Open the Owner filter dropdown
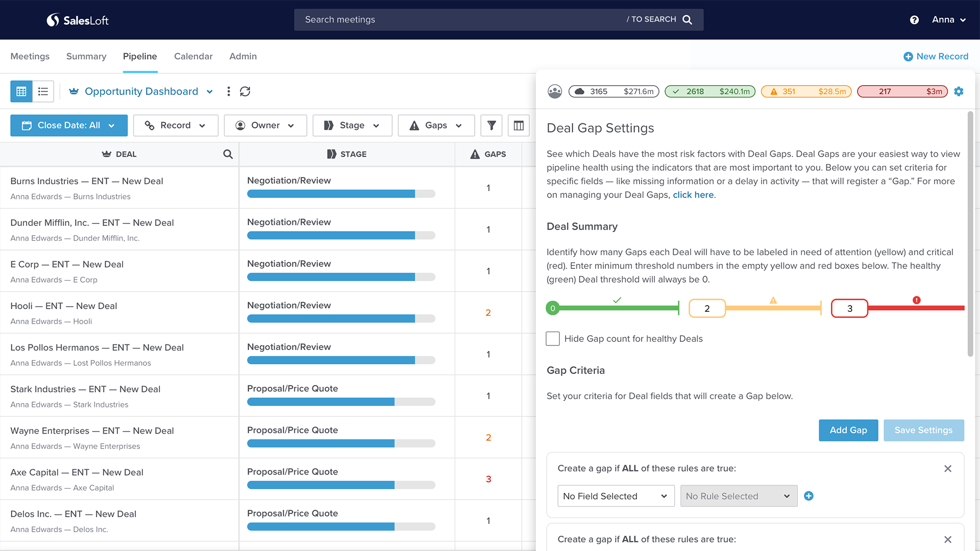Viewport: 980px width, 551px height. pos(265,126)
